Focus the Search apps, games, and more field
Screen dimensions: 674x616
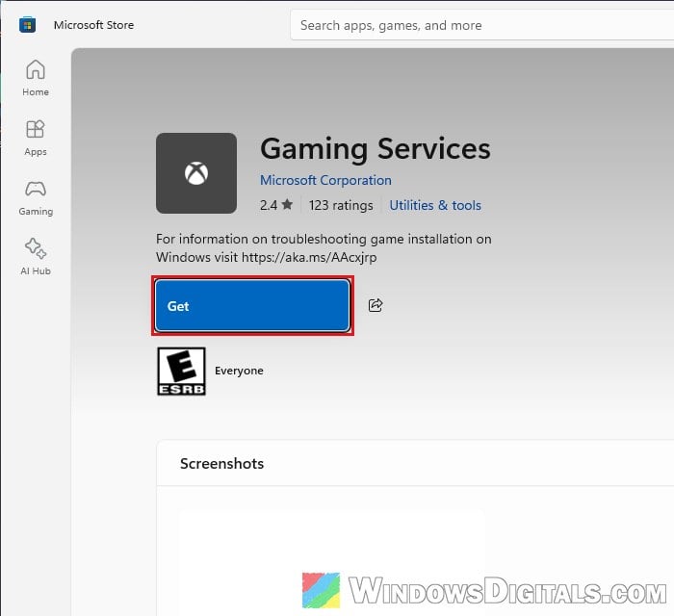[x=481, y=25]
